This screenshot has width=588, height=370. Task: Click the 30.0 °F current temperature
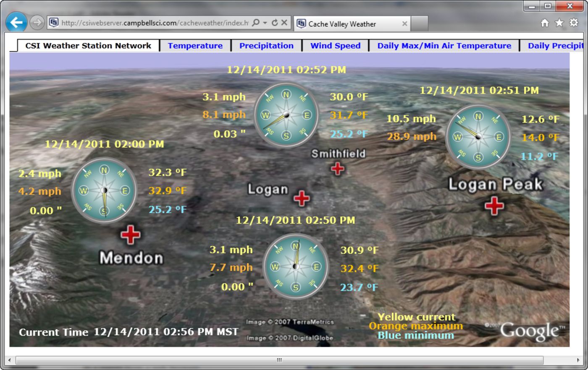[349, 97]
